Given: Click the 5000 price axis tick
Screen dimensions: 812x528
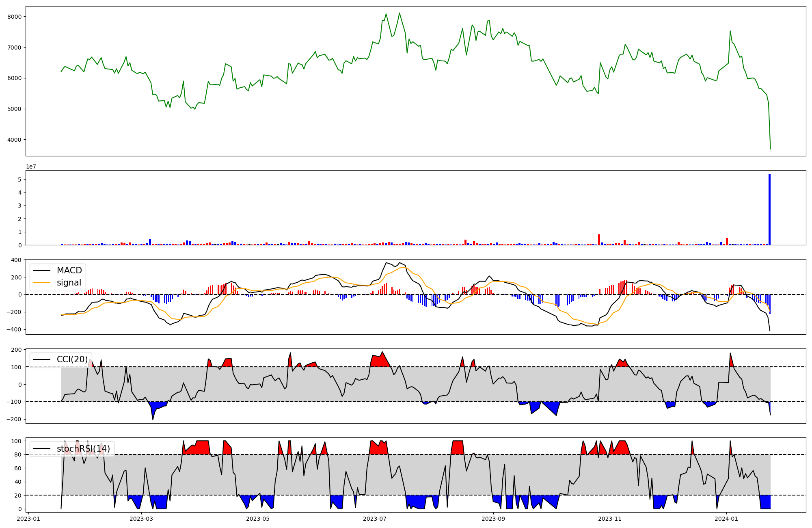Looking at the screenshot, I should point(14,109).
